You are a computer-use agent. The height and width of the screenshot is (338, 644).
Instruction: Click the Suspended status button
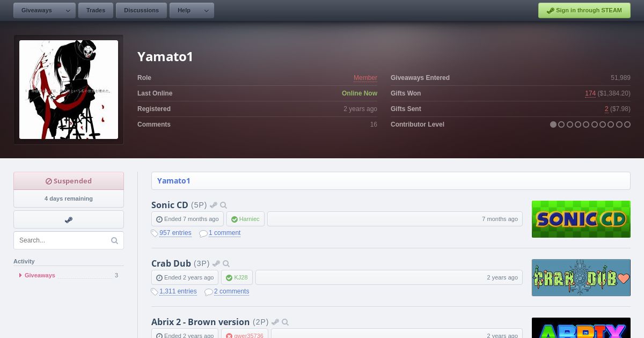tap(69, 181)
